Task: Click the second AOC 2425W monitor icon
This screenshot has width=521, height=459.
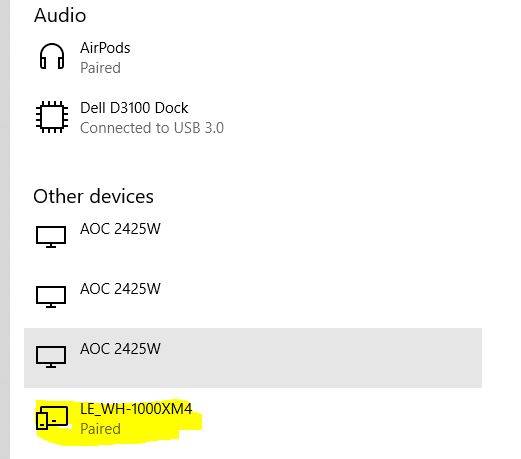Action: pos(51,296)
